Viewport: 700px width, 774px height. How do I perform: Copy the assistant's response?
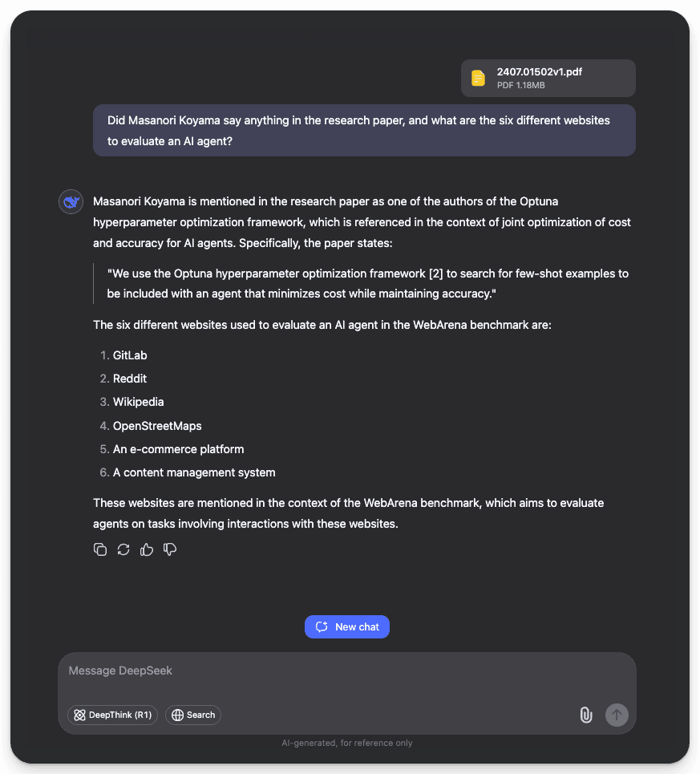tap(100, 549)
